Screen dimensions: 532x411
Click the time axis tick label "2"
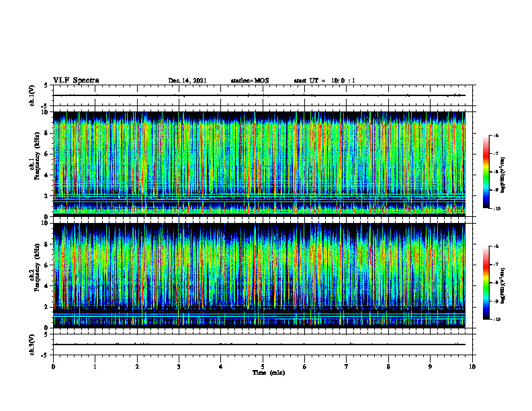point(137,367)
